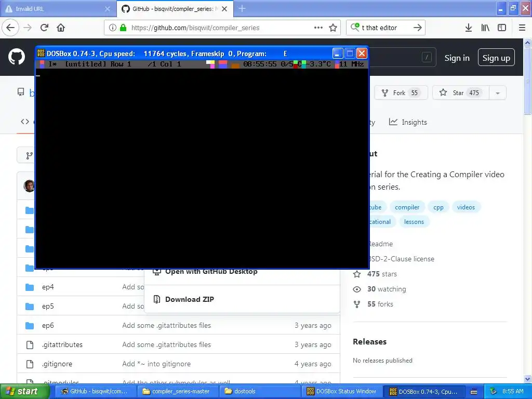Viewport: 532px width, 399px height.
Task: Switch to the Code tab icon
Action: pos(25,122)
